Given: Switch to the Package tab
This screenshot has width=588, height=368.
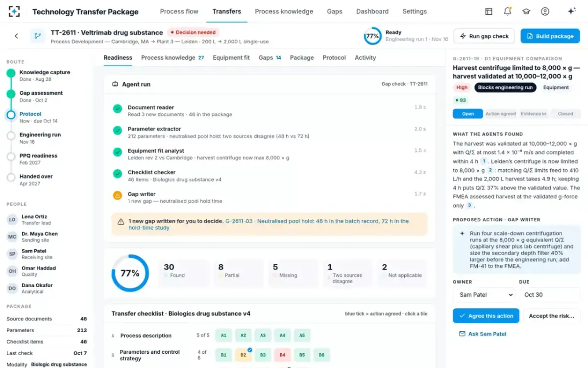Looking at the screenshot, I should tap(302, 57).
